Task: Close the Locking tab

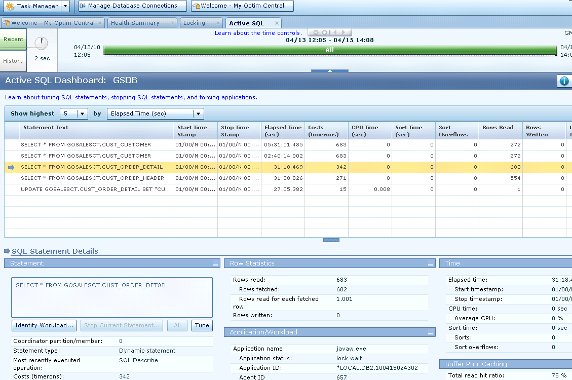Action: point(218,23)
